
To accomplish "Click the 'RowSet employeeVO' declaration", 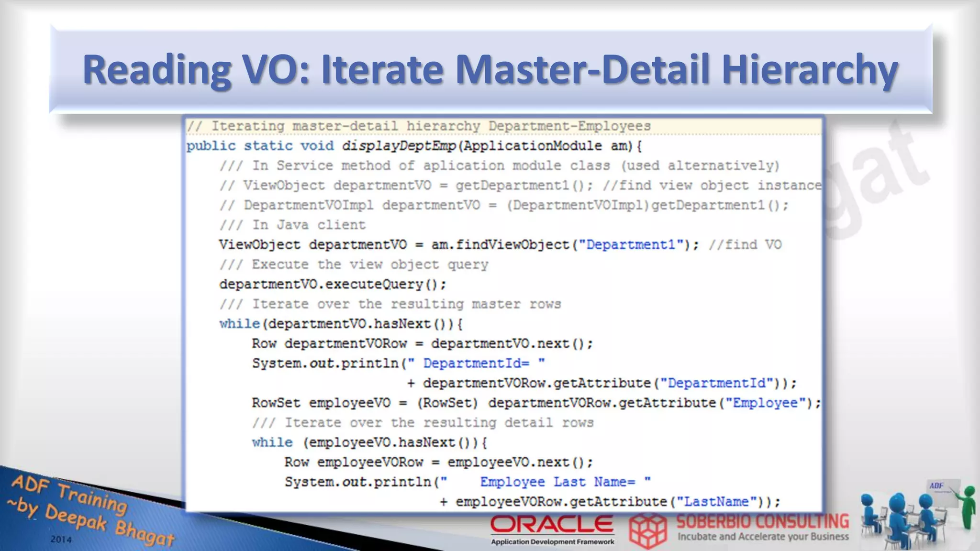I will 321,403.
